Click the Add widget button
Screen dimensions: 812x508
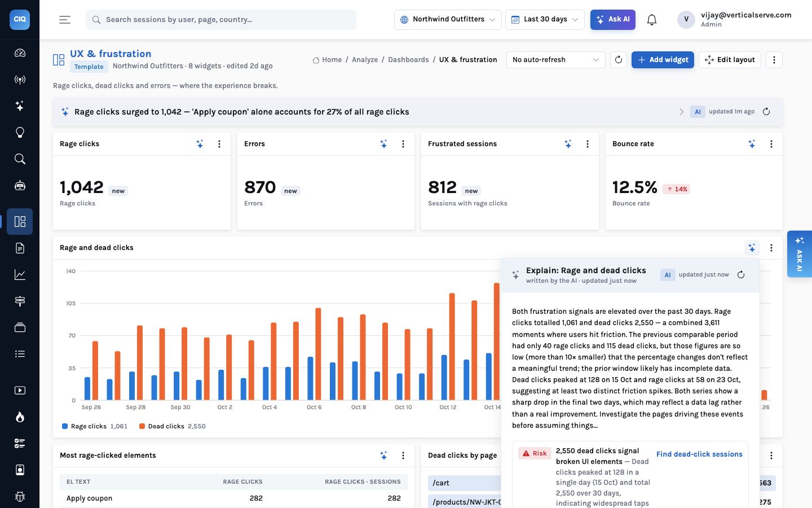pyautogui.click(x=663, y=60)
